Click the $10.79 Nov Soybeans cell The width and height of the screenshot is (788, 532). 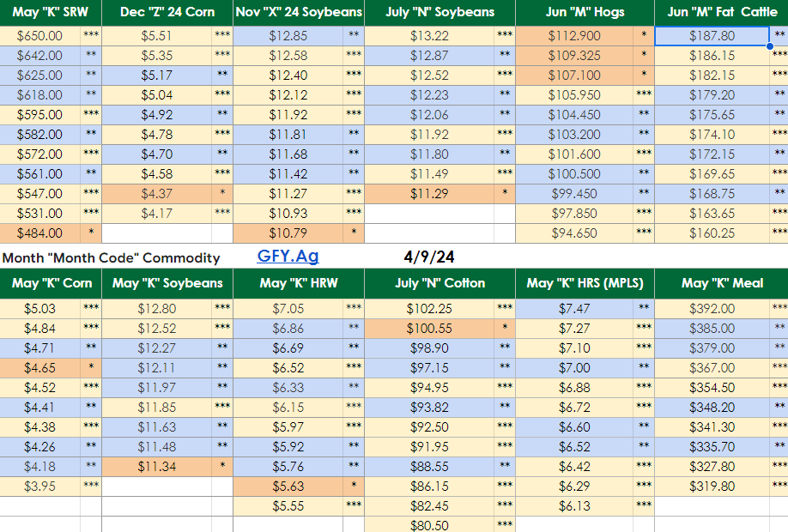pyautogui.click(x=288, y=233)
